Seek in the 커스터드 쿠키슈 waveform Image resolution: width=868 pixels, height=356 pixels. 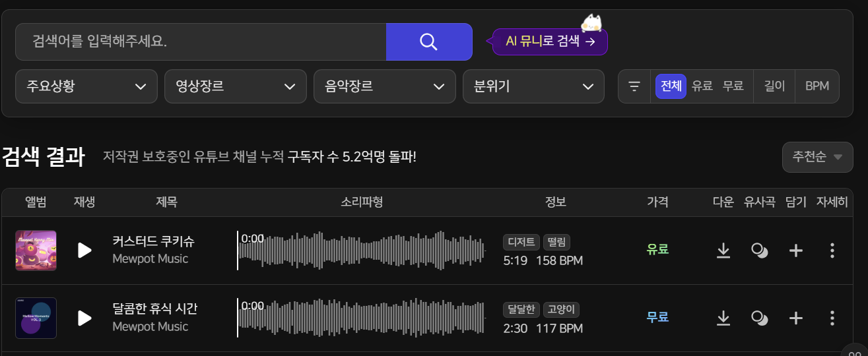click(x=362, y=251)
